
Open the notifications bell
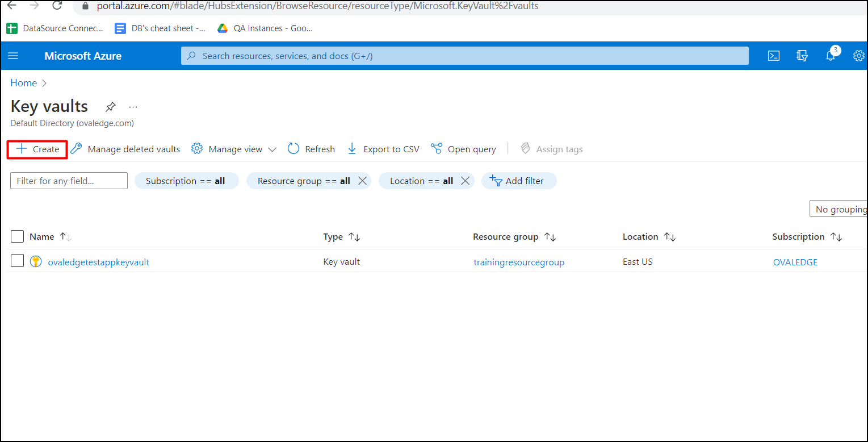click(x=831, y=56)
